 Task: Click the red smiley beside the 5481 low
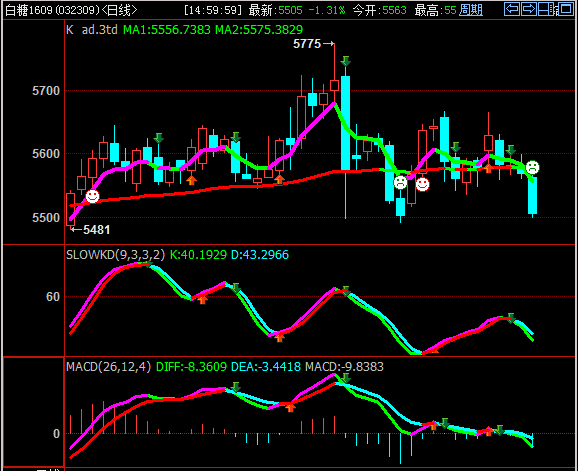pos(92,196)
